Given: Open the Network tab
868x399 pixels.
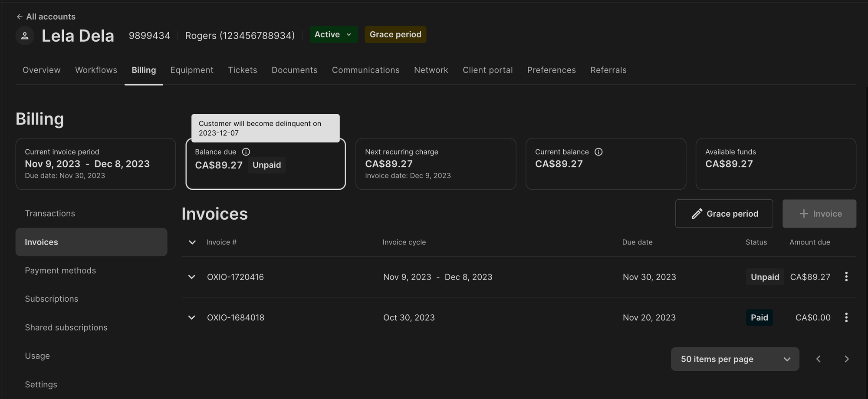Looking at the screenshot, I should click(x=431, y=70).
